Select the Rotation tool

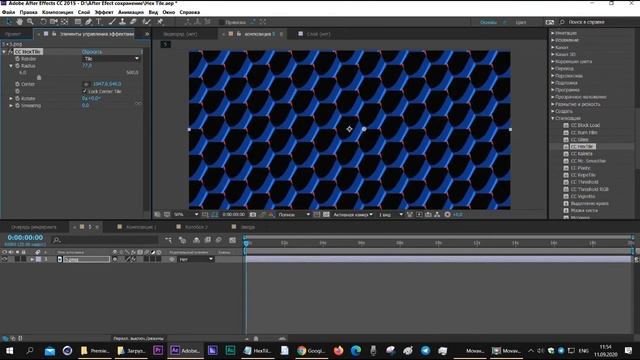pyautogui.click(x=43, y=22)
